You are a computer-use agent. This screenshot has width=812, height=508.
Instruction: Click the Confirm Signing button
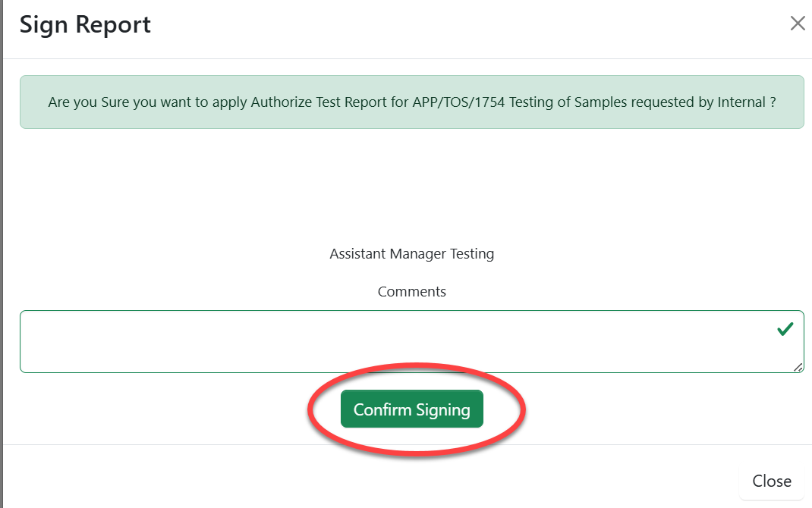point(411,409)
